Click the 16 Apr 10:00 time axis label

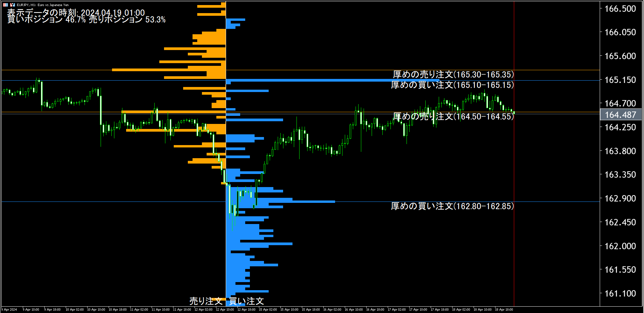354,310
